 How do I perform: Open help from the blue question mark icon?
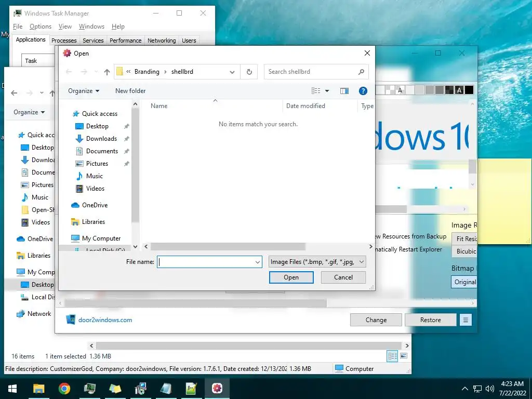(x=363, y=91)
